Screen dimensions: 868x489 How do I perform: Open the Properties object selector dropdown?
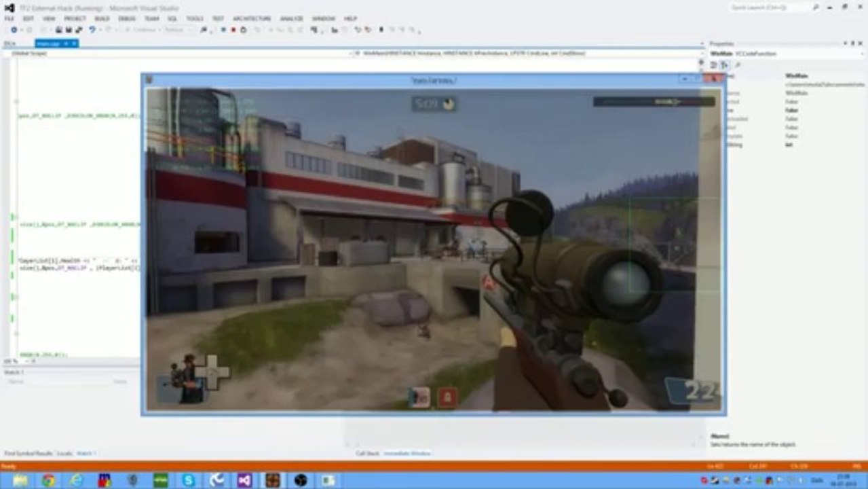[787, 54]
